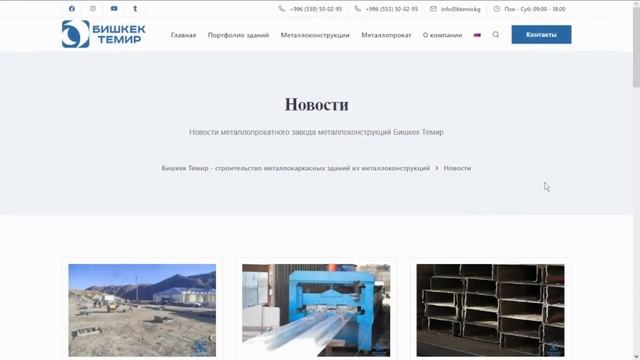
Task: Click the info email address link
Action: [x=460, y=9]
